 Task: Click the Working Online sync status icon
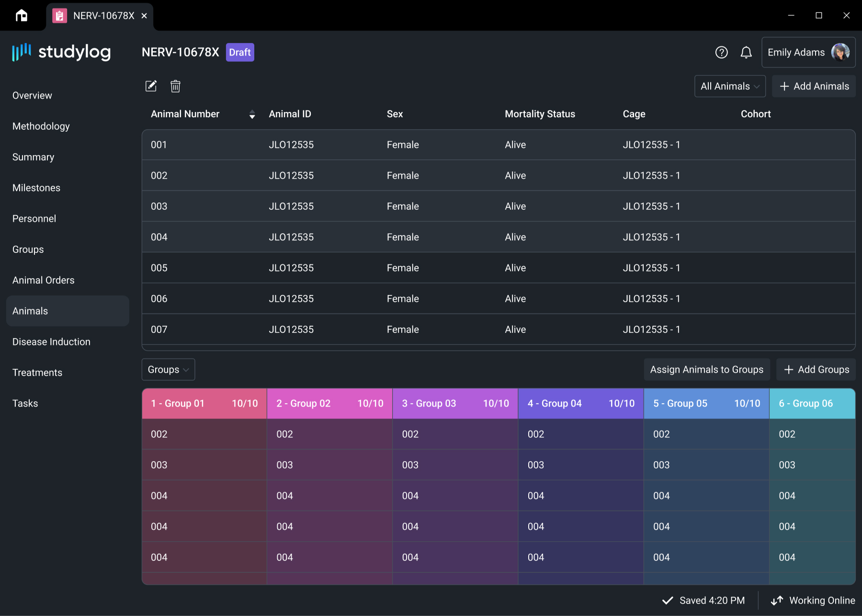[777, 600]
